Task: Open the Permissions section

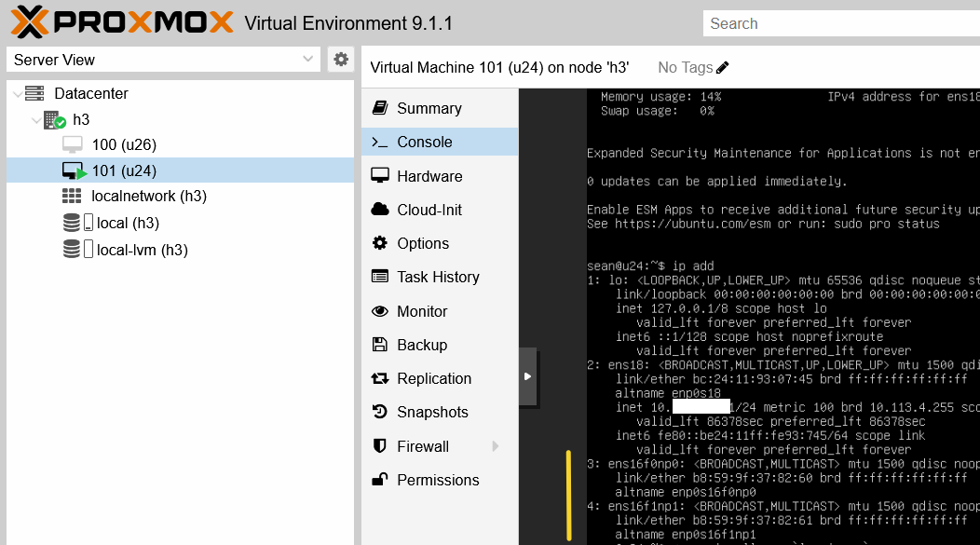Action: pyautogui.click(x=440, y=480)
